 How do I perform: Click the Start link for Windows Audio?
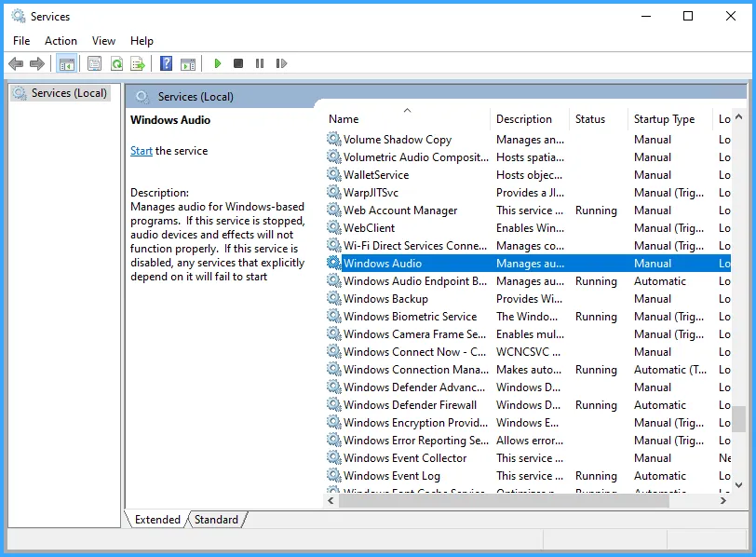coord(141,150)
